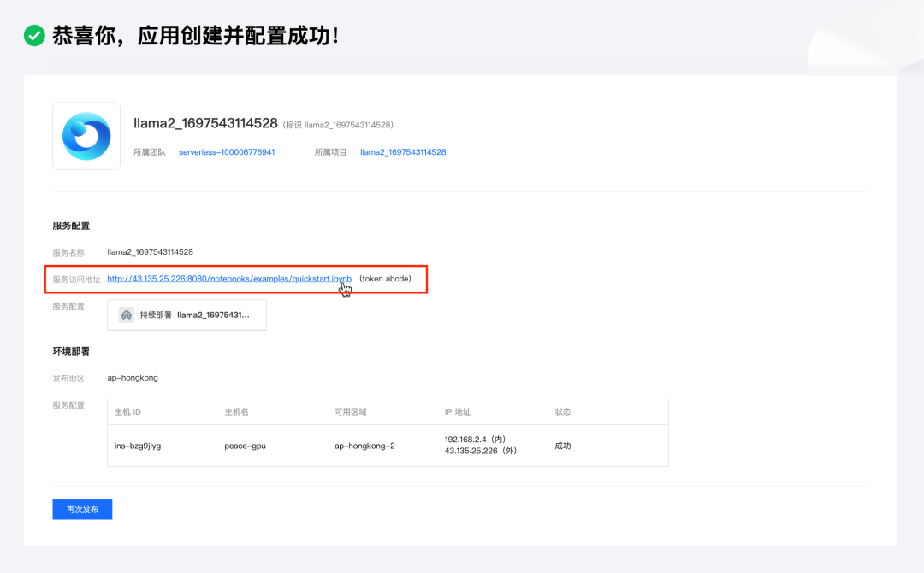Click the 服务配置 section heading
Screen dimensions: 924x573
71,226
